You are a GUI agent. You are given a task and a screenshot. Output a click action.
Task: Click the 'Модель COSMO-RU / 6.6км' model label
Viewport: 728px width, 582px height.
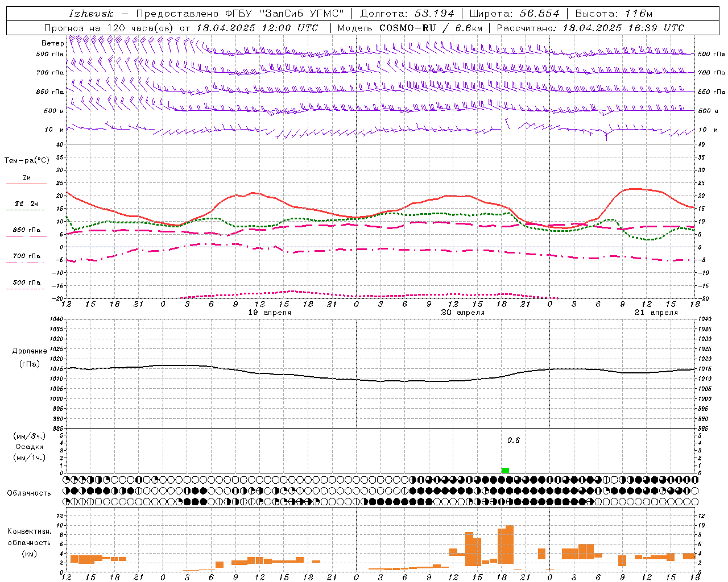409,28
